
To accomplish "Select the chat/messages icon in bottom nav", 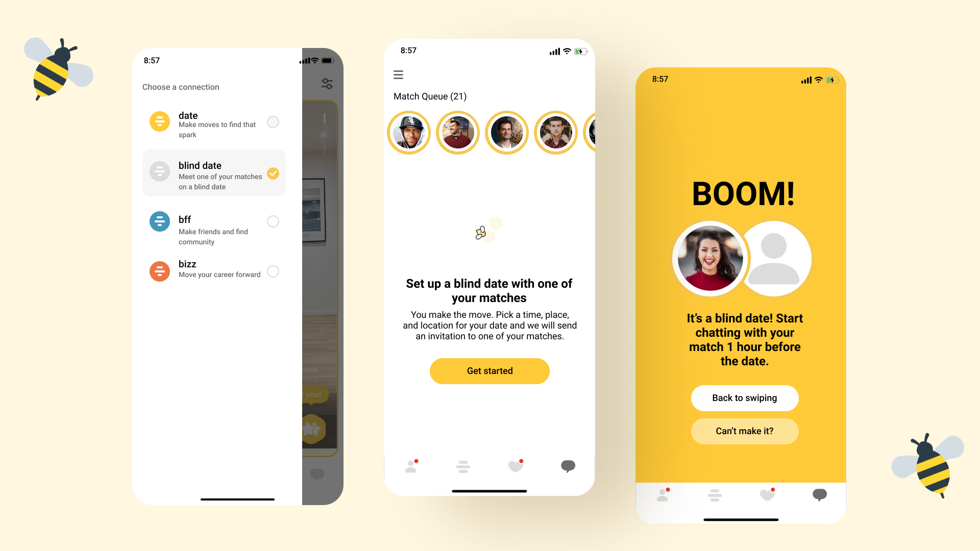I will 568,465.
